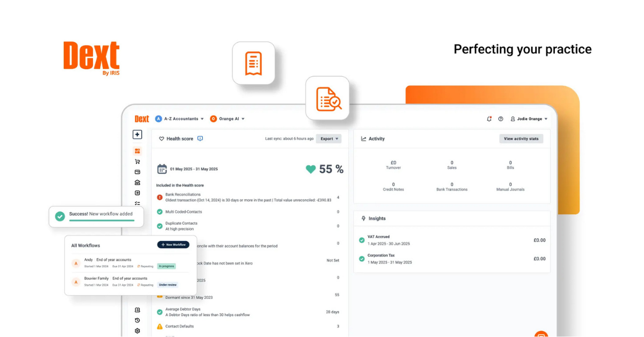
Task: Click the VAT Accrued insight row text
Action: click(x=389, y=240)
